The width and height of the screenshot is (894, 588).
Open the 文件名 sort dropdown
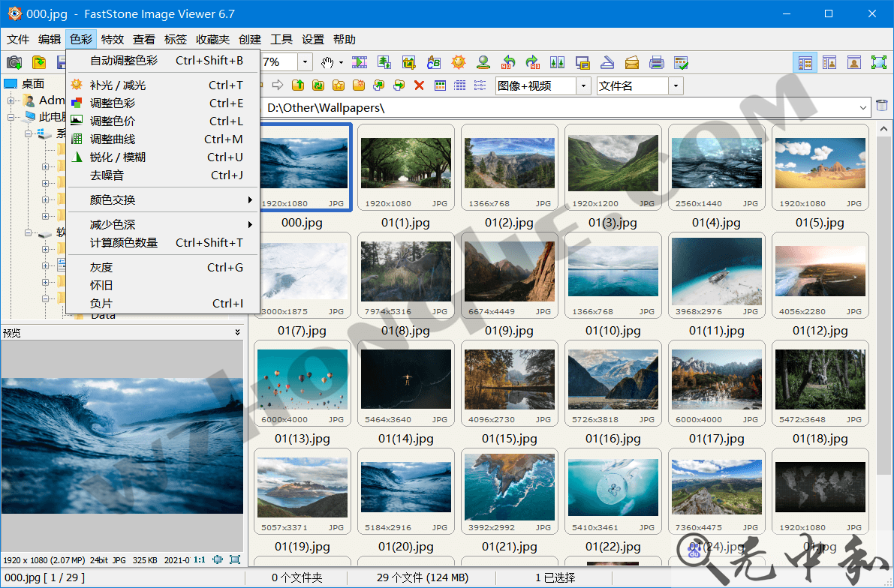coord(674,87)
